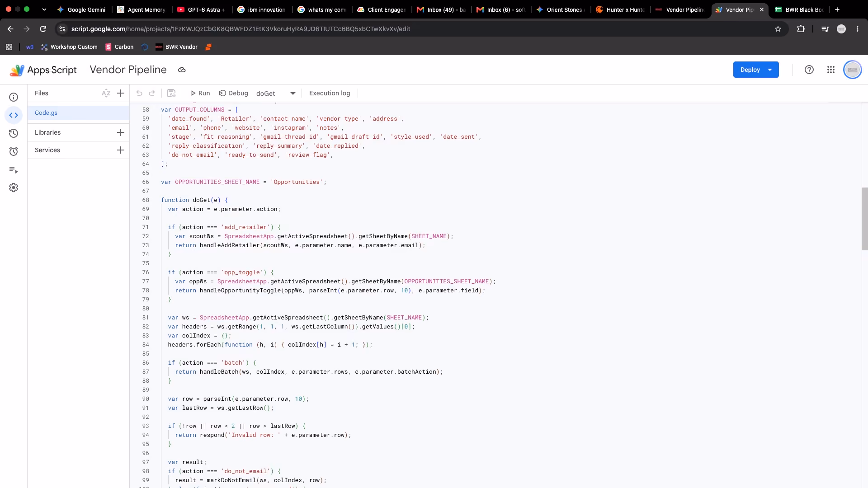
Task: Open a new browser tab
Action: click(837, 9)
